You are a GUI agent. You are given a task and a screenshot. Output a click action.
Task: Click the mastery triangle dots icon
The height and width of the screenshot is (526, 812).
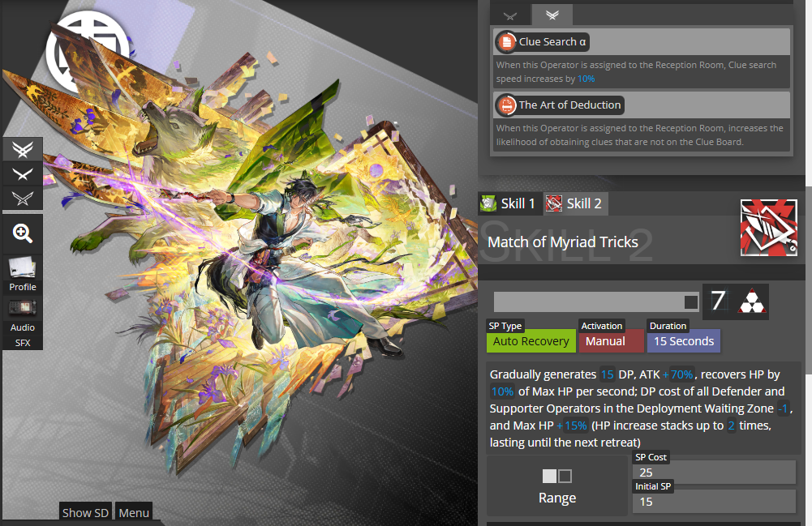pos(751,301)
